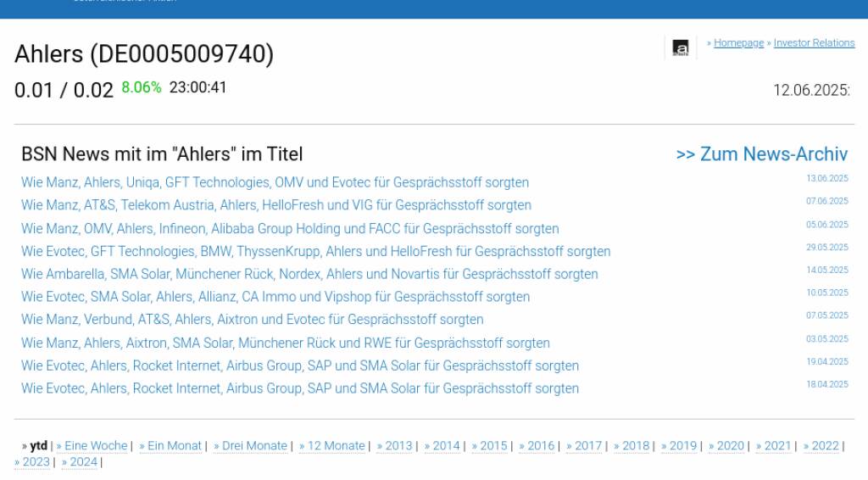Open the Homepage link
Viewport: 868px width, 480px height.
(x=738, y=43)
